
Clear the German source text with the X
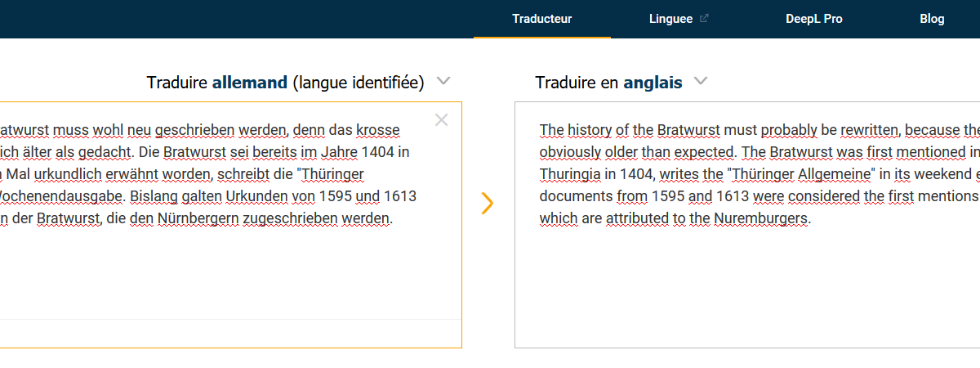(442, 120)
